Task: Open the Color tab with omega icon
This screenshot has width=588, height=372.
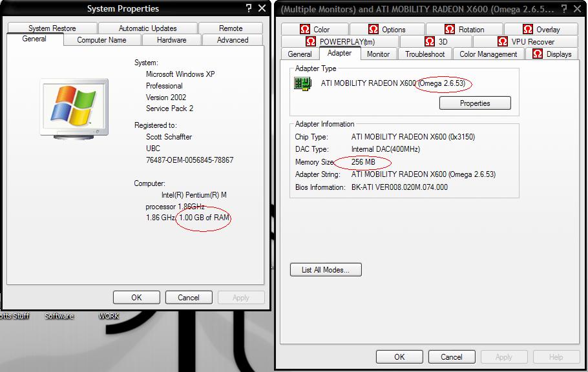Action: pyautogui.click(x=315, y=29)
